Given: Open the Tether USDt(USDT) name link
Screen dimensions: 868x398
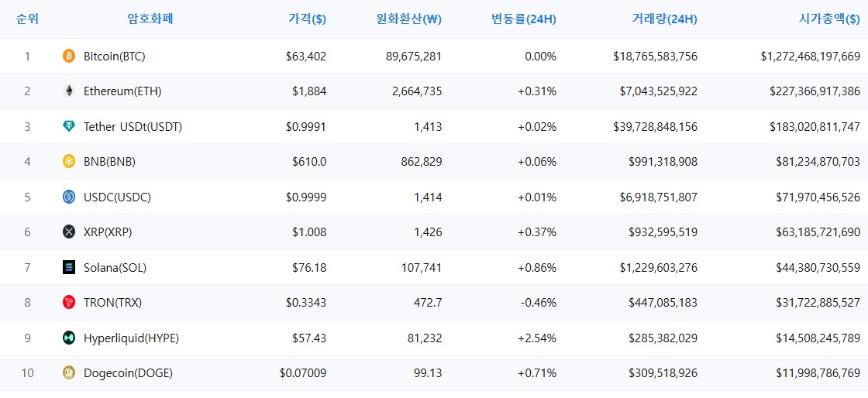Looking at the screenshot, I should (133, 126).
